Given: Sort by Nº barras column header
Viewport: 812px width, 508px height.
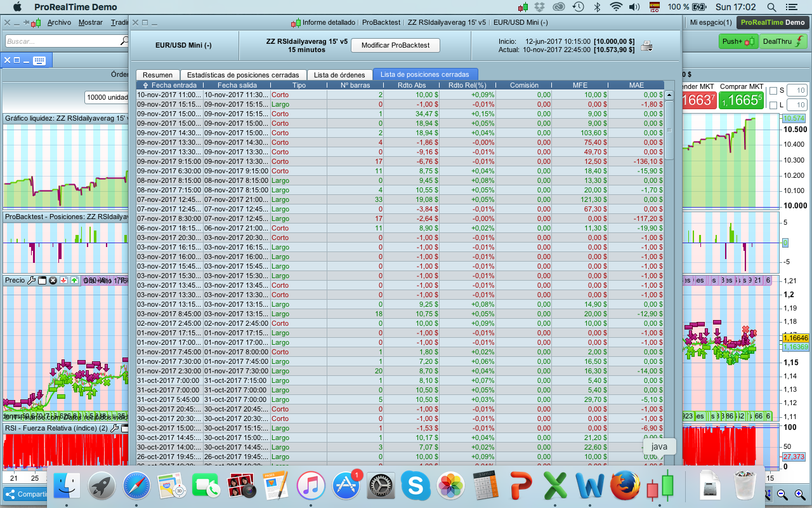Looking at the screenshot, I should click(x=356, y=85).
